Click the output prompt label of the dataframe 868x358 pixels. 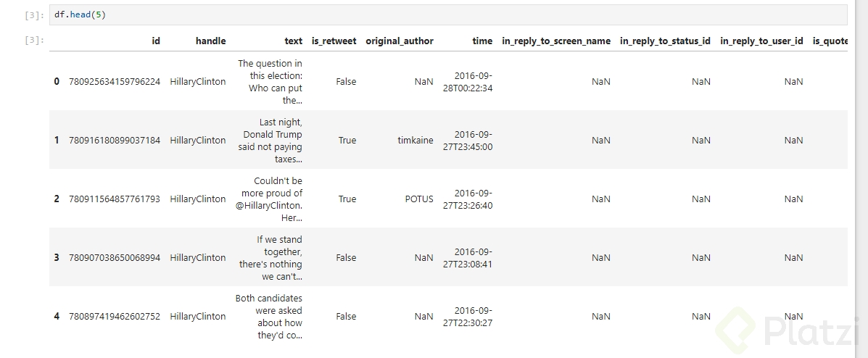[34, 41]
